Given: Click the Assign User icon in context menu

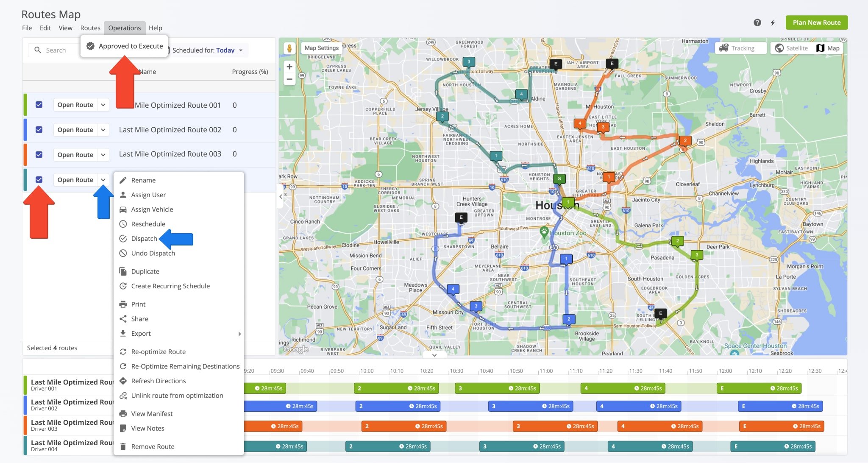Looking at the screenshot, I should tap(123, 195).
